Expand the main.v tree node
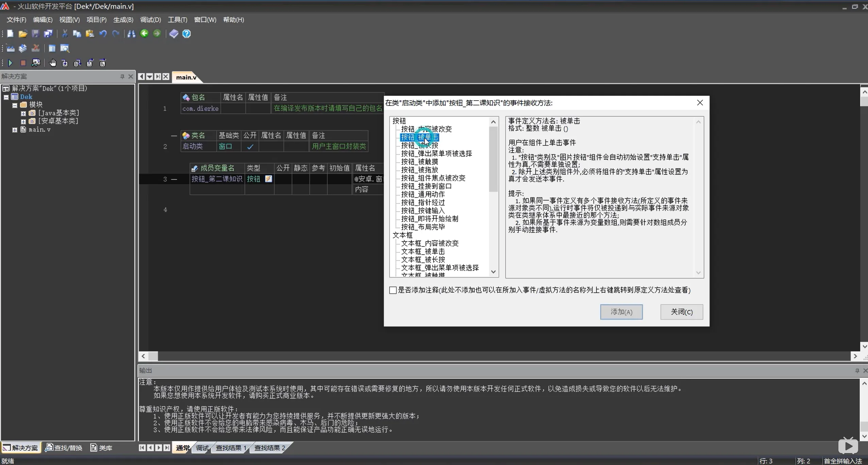The width and height of the screenshot is (868, 465). [x=15, y=130]
